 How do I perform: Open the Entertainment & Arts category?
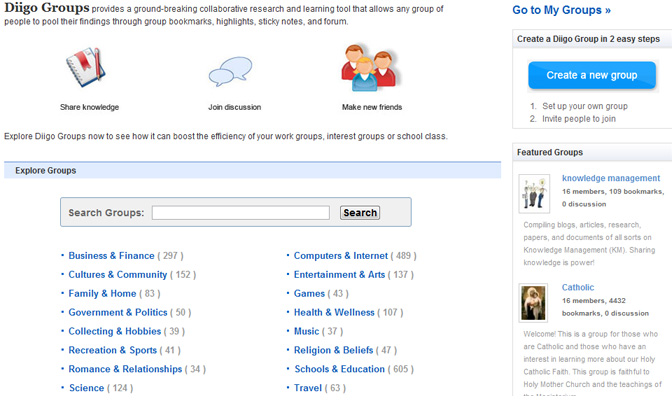pyautogui.click(x=339, y=274)
